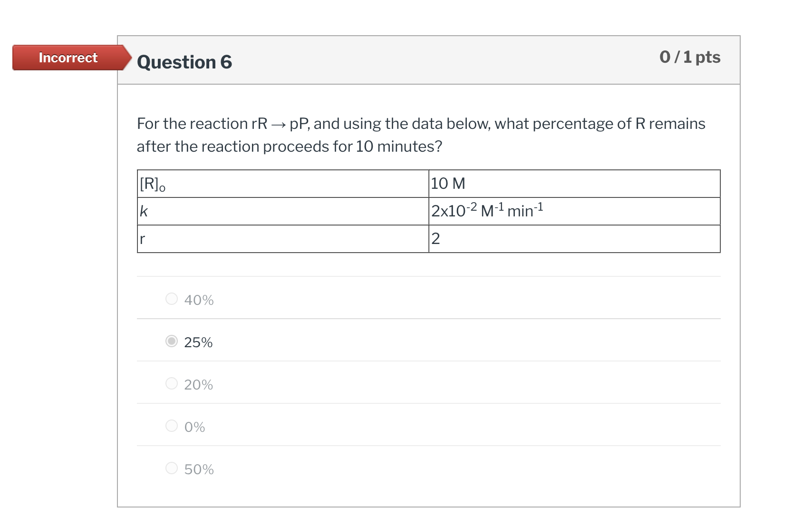This screenshot has width=812, height=527.
Task: Click the filled radio beside 25%
Action: [171, 342]
